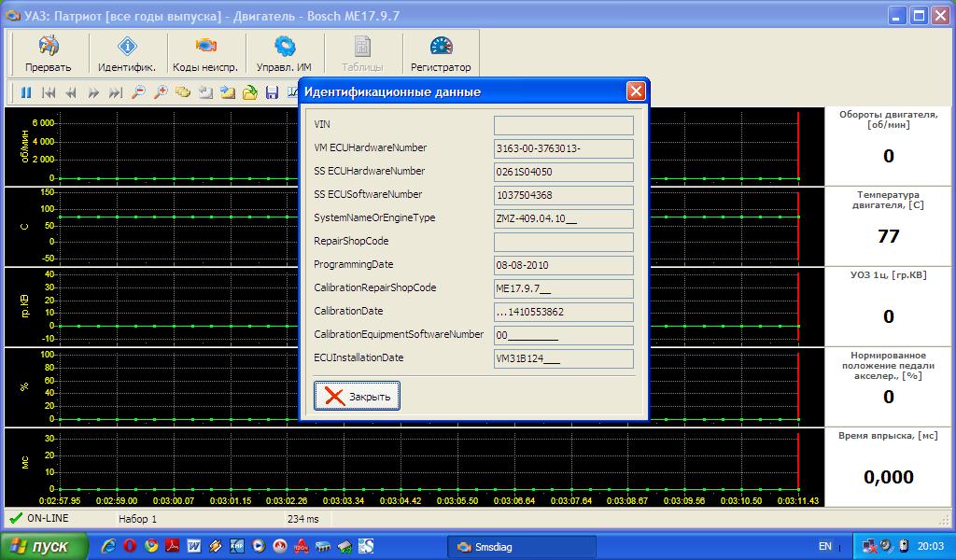Click the CalibrationEquipmentSoftwareNumber field

(x=563, y=335)
